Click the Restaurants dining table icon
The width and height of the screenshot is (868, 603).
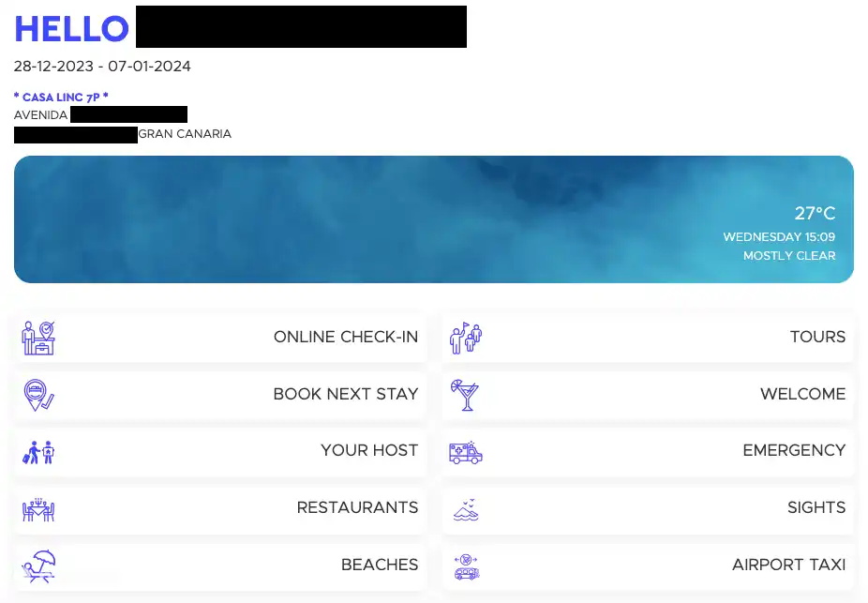pyautogui.click(x=38, y=509)
